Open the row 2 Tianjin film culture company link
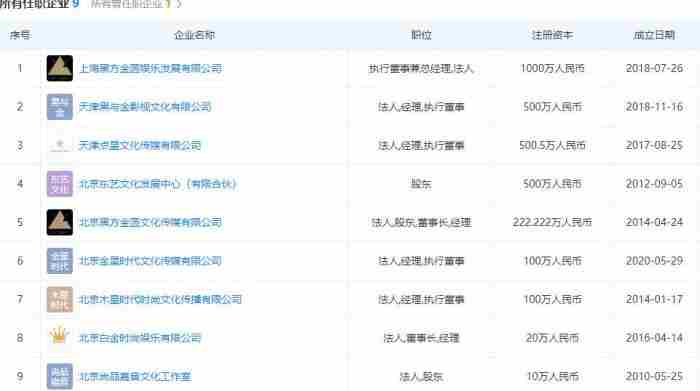Image resolution: width=700 pixels, height=391 pixels. point(145,107)
